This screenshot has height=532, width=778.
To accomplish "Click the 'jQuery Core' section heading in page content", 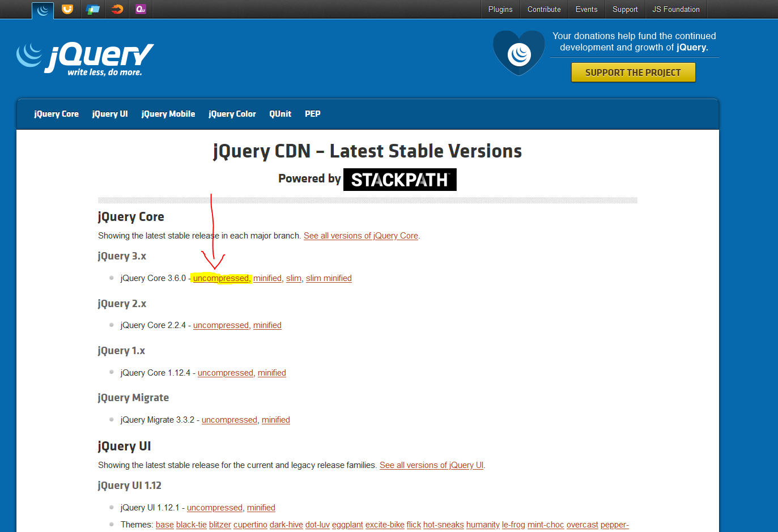I will pyautogui.click(x=131, y=217).
